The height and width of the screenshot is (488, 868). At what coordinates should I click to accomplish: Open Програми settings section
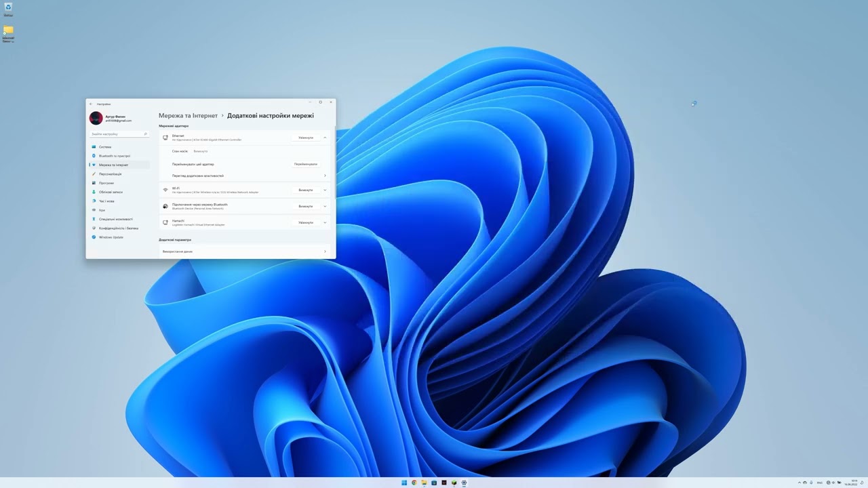click(119, 183)
